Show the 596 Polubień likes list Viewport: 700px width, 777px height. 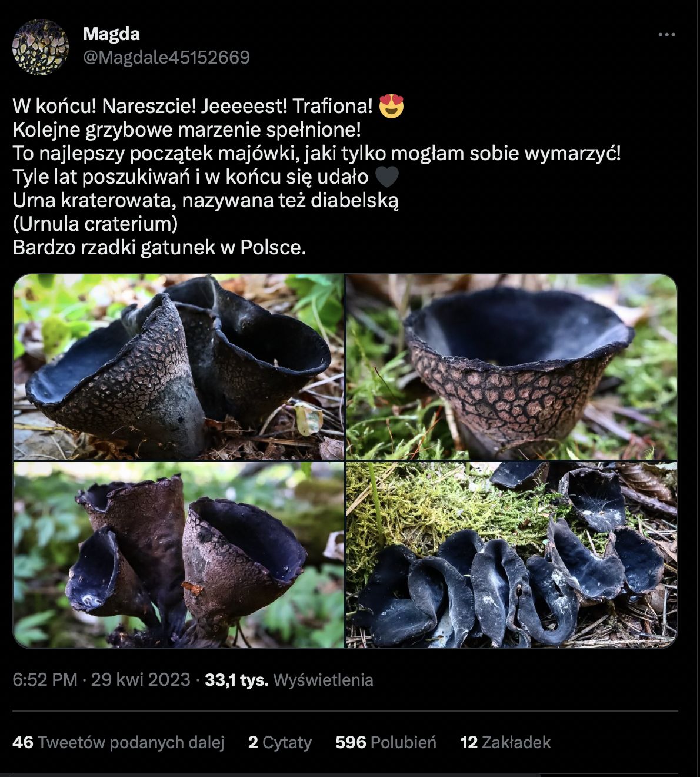(x=386, y=742)
